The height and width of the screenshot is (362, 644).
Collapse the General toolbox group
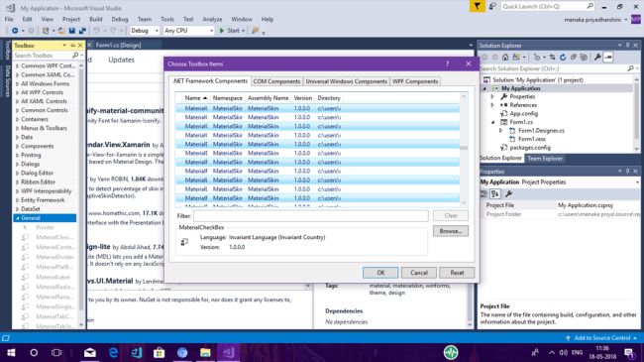[x=17, y=218]
